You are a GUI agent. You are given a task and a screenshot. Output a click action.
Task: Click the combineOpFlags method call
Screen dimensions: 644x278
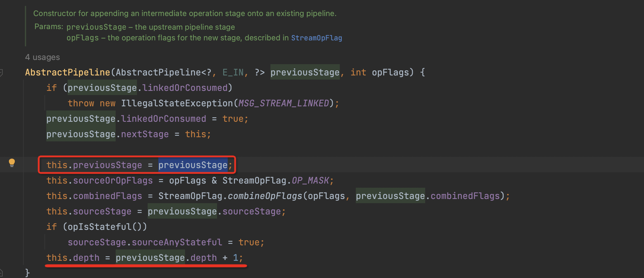tap(264, 196)
